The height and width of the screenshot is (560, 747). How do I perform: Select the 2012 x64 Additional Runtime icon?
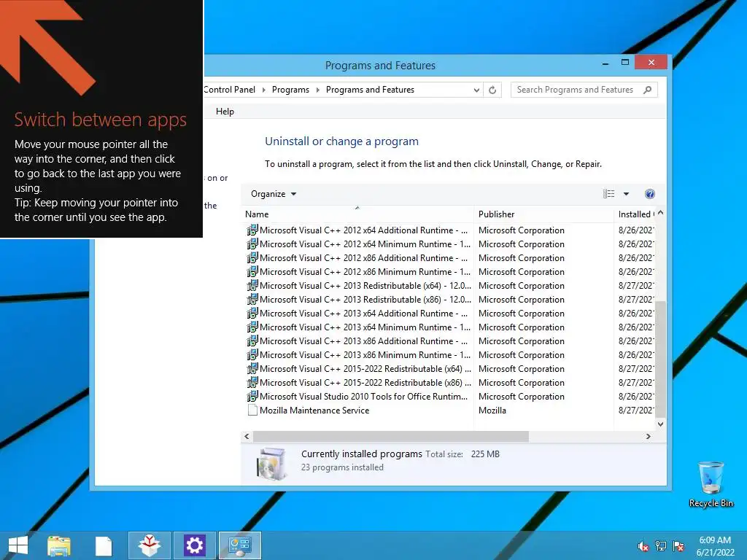[x=252, y=230]
